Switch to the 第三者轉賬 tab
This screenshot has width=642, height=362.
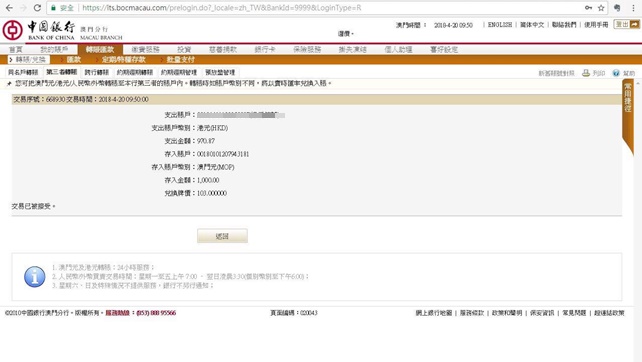(61, 72)
